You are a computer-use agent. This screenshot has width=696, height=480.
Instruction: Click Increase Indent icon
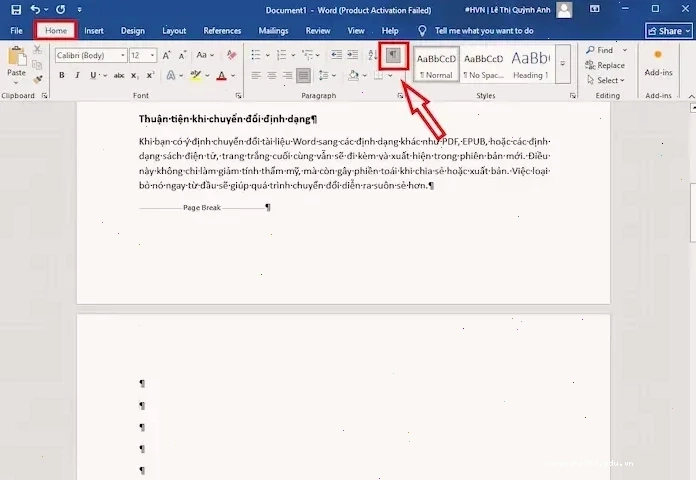pos(353,55)
